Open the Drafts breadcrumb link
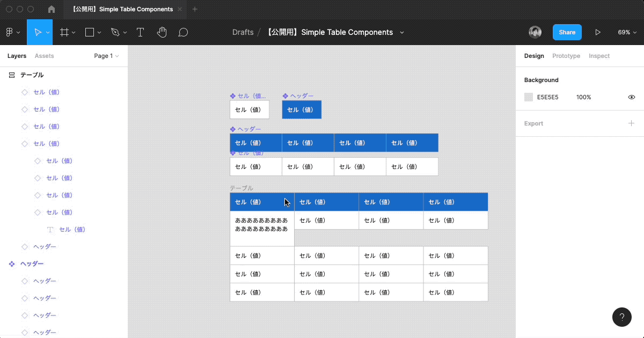This screenshot has width=644, height=338. pos(243,32)
